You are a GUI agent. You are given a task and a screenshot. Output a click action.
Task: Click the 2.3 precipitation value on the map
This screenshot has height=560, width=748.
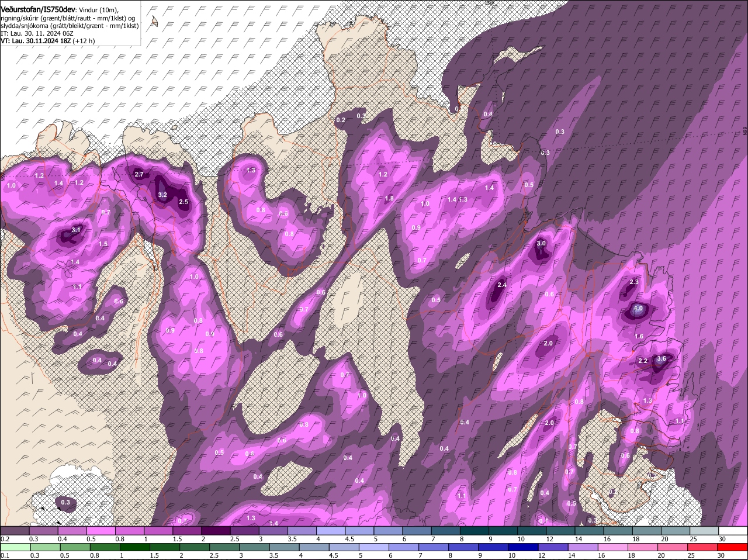(x=634, y=282)
